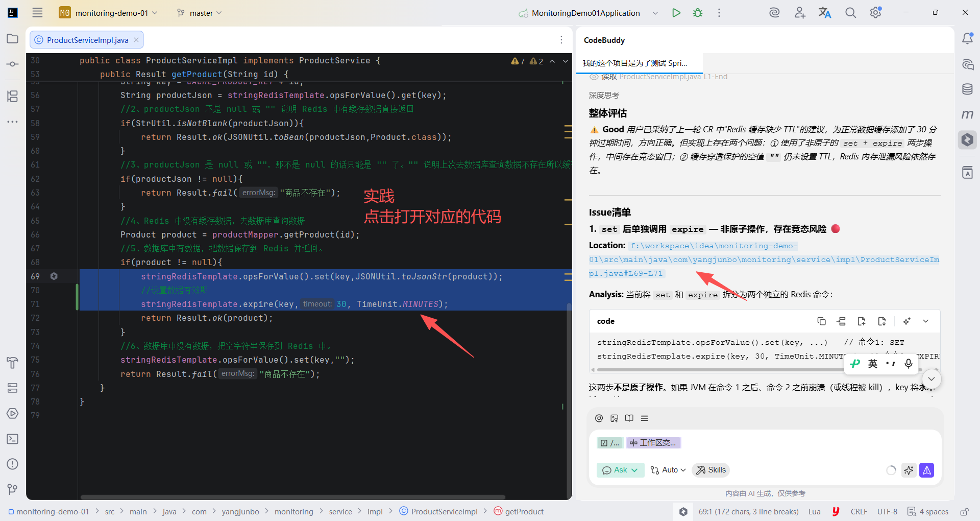Click the getProduct breadcrumb
The height and width of the screenshot is (521, 980).
(x=519, y=511)
